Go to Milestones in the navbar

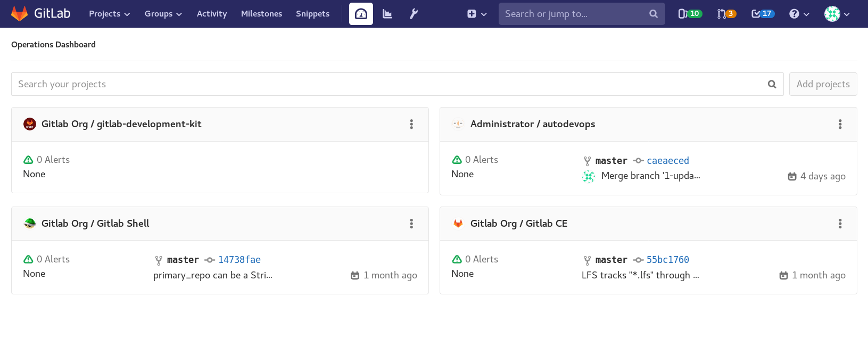261,14
